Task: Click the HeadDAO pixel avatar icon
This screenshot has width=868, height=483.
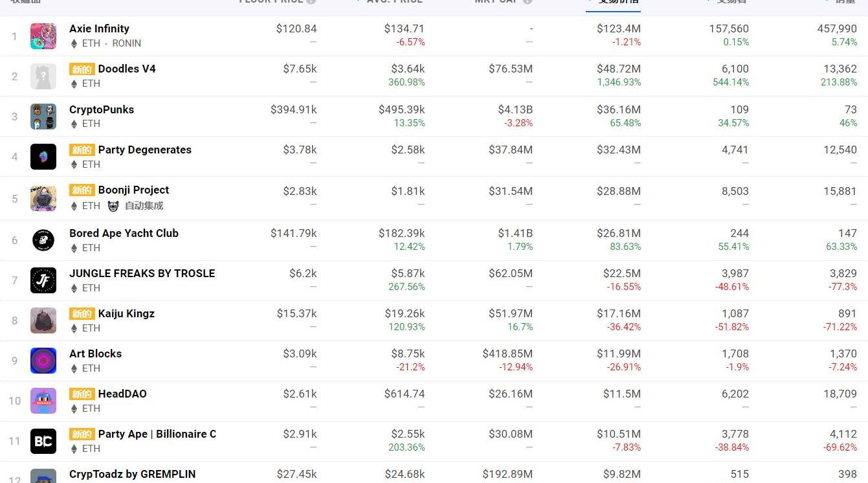Action: click(43, 401)
